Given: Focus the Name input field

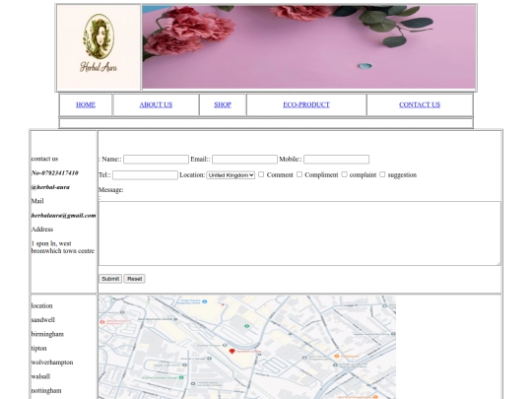Looking at the screenshot, I should point(156,160).
